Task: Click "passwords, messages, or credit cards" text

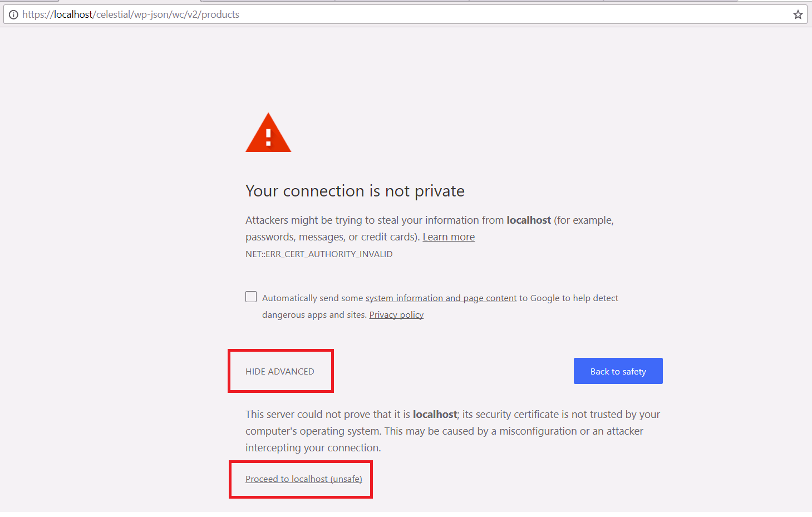Action: click(332, 237)
